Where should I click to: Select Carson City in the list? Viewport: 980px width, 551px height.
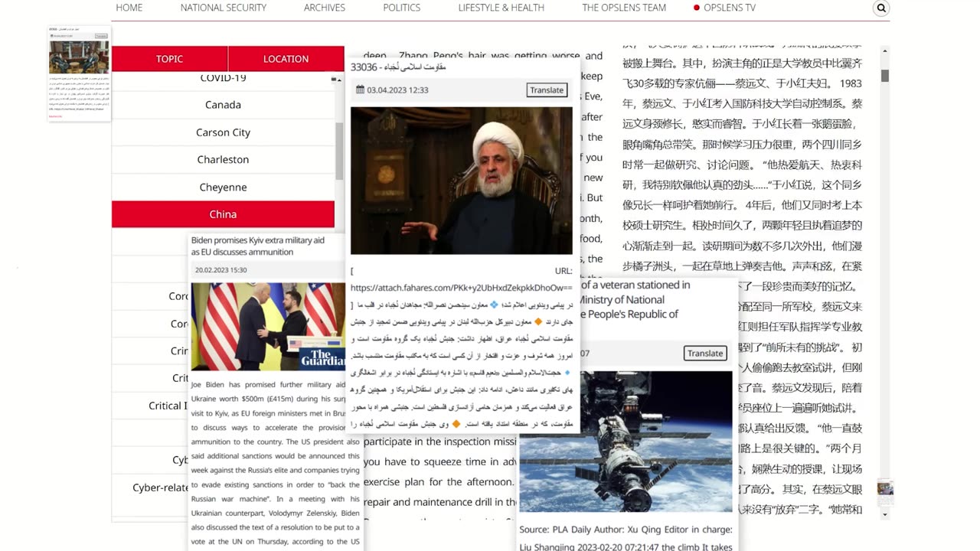[223, 132]
